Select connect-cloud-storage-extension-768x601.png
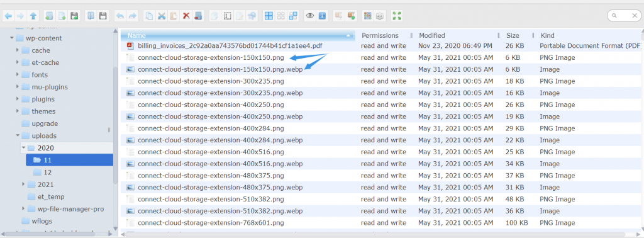The width and height of the screenshot is (644, 238). [381, 223]
